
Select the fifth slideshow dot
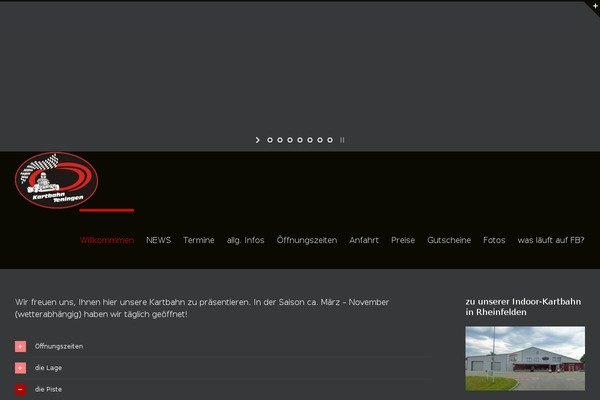tap(310, 140)
